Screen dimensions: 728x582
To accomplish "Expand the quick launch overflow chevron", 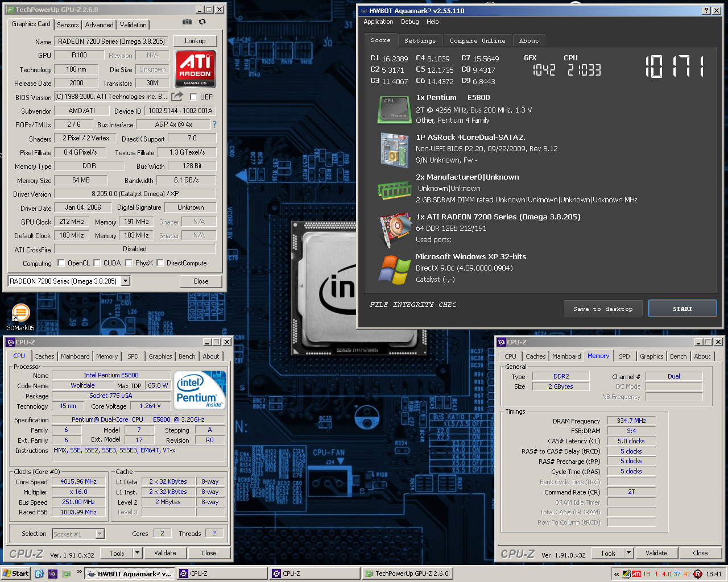I will point(79,572).
